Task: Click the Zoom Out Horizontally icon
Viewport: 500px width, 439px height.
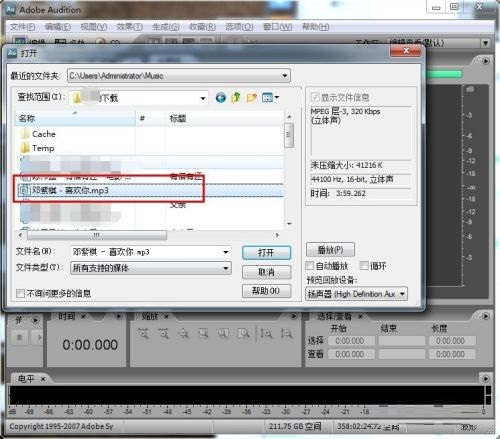Action: pyautogui.click(x=163, y=333)
